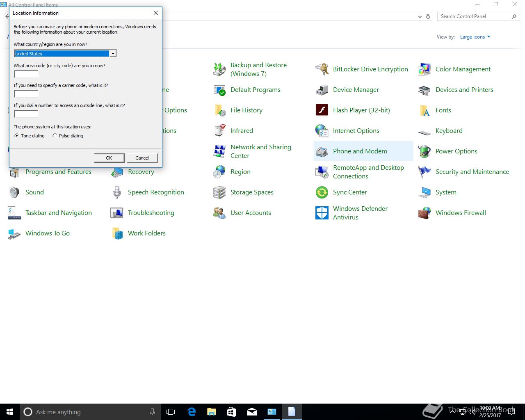The image size is (525, 420).
Task: Open File Explorer from taskbar
Action: click(211, 412)
